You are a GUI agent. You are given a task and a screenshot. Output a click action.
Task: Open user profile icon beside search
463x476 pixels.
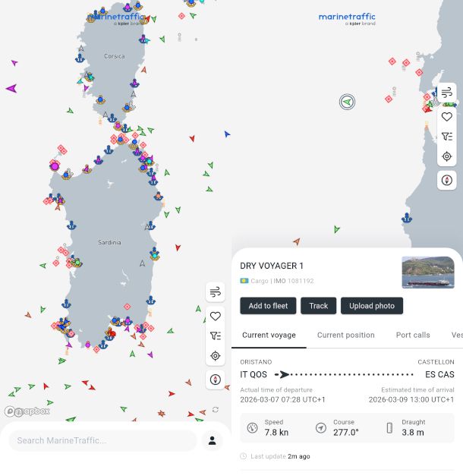213,440
